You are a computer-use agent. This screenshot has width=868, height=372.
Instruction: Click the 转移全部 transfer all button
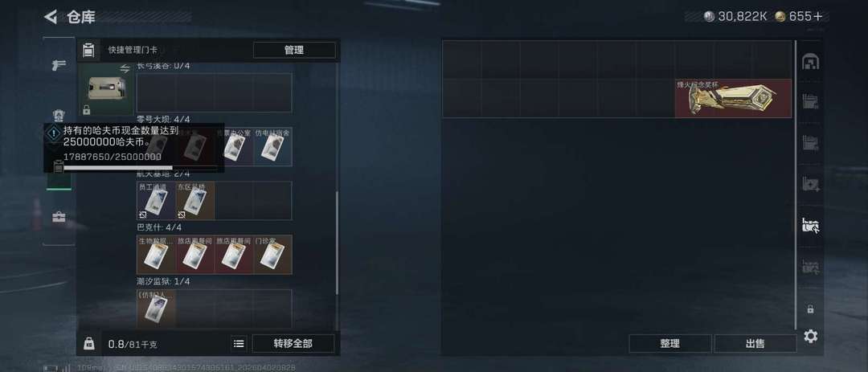293,344
